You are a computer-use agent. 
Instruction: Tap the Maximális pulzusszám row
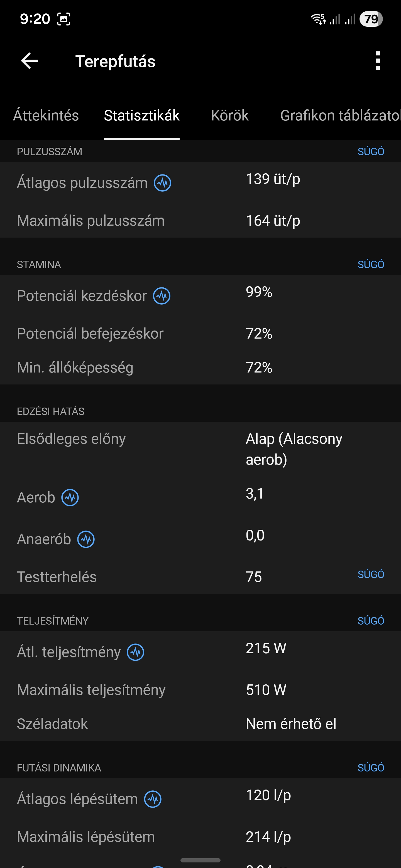click(200, 221)
